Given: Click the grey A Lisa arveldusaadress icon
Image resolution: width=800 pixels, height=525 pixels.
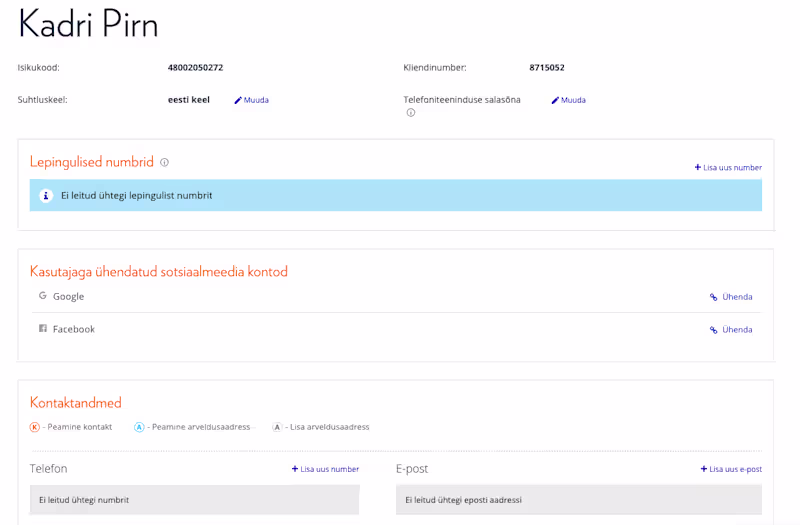Looking at the screenshot, I should pyautogui.click(x=277, y=427).
